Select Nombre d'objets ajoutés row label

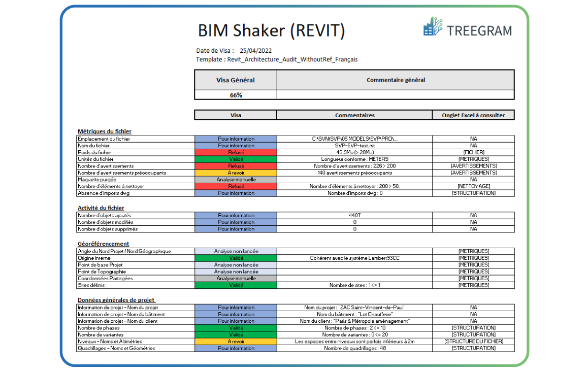pos(136,216)
